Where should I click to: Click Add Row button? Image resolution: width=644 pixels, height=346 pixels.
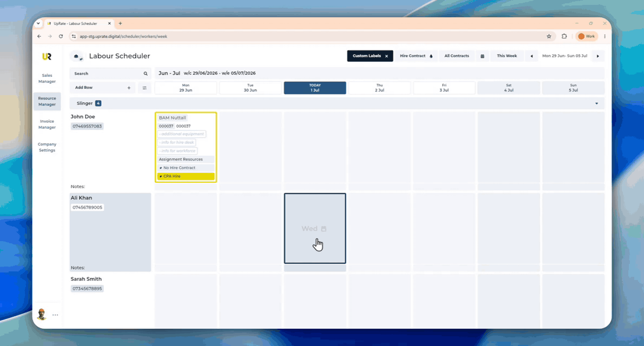click(x=102, y=88)
